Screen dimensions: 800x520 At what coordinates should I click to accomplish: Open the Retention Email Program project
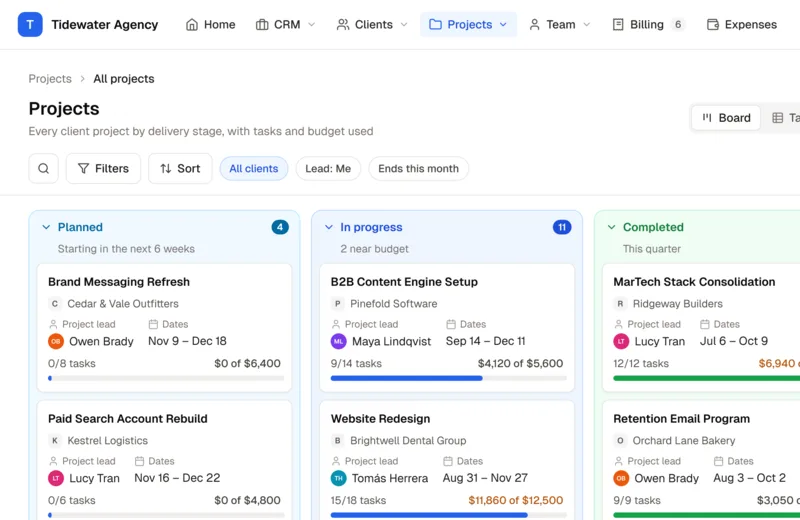(682, 419)
